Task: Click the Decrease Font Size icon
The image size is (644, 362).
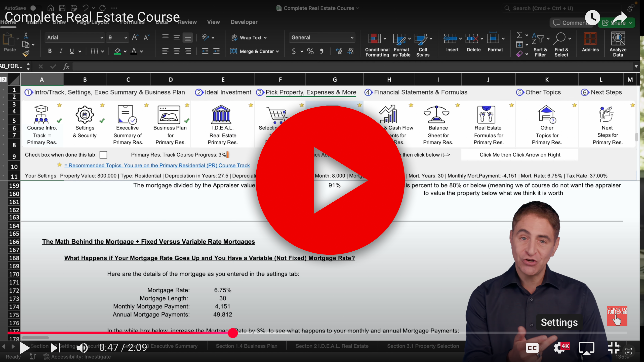Action: click(x=147, y=37)
